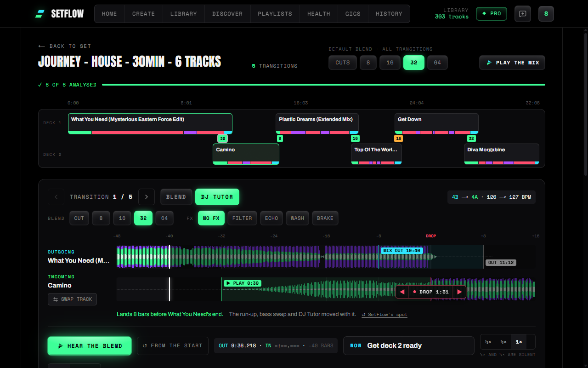Viewport: 588px width, 368px height.
Task: Click the 8 transition badge under Plastic Dreams
Action: click(280, 138)
